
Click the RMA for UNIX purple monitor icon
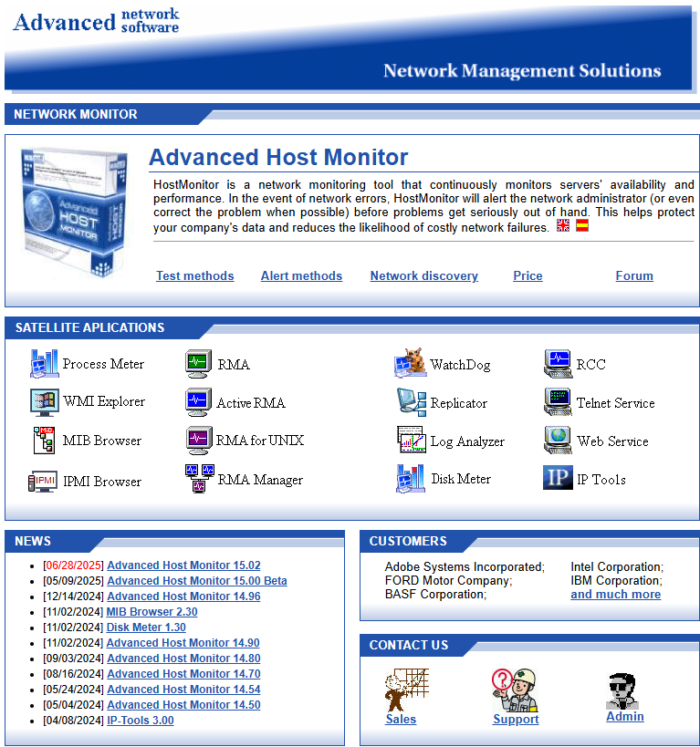tap(198, 441)
